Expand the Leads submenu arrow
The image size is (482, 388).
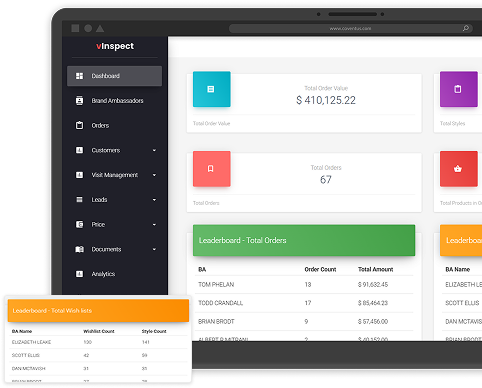pos(154,200)
